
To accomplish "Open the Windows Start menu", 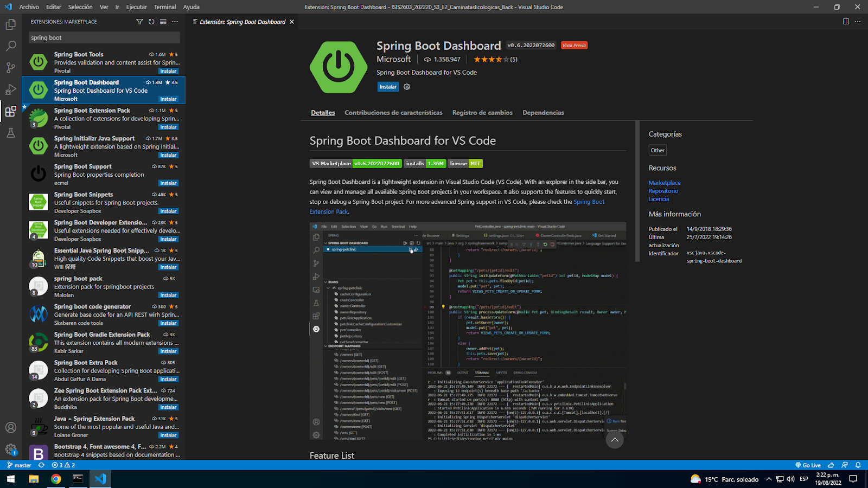I will (x=10, y=479).
